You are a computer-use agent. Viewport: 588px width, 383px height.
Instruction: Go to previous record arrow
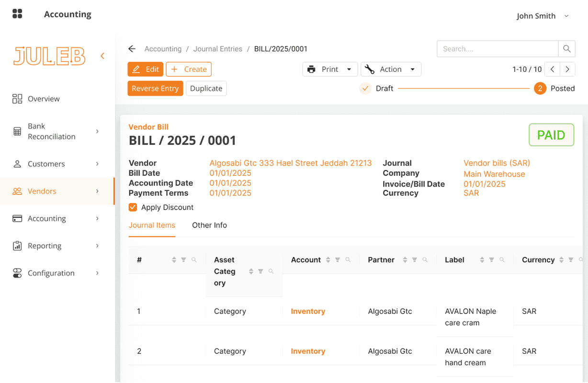(552, 69)
